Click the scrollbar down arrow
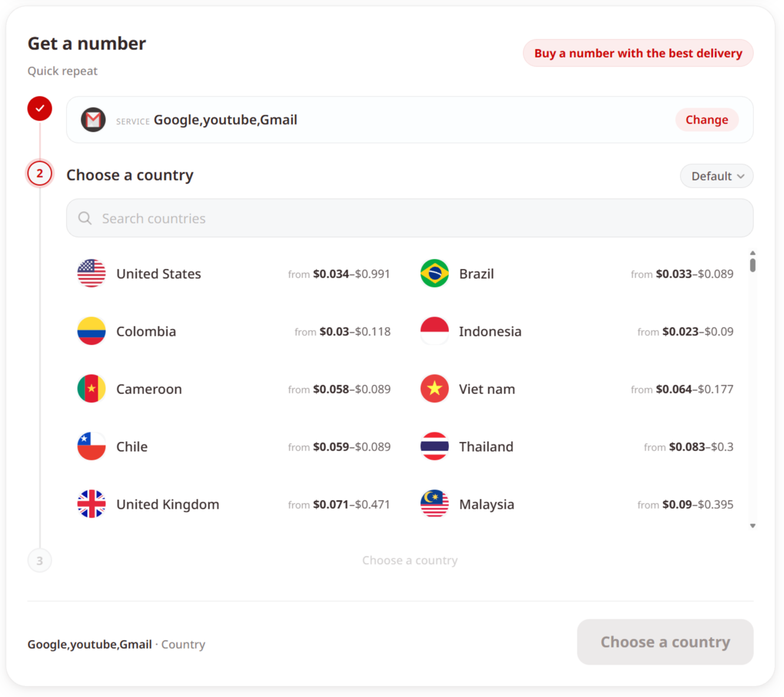 pyautogui.click(x=753, y=526)
